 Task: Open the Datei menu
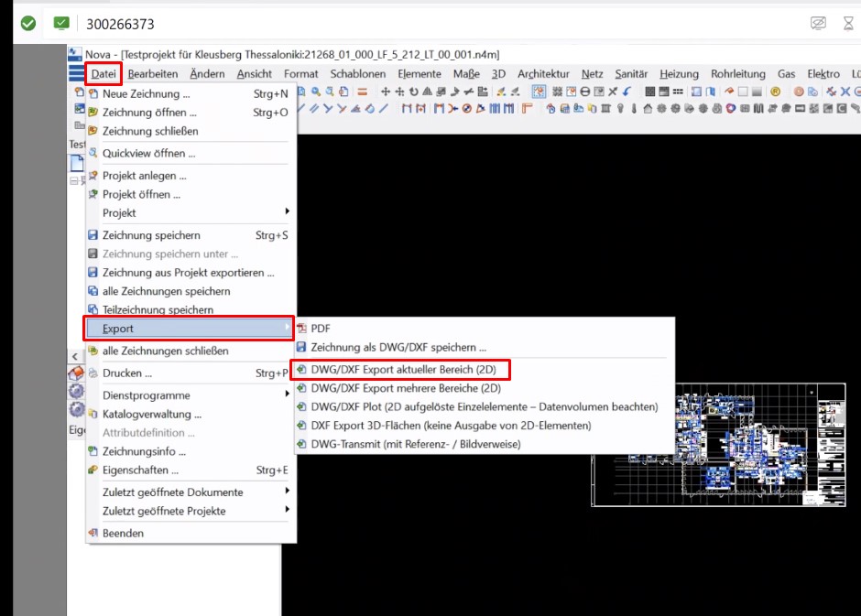click(104, 73)
